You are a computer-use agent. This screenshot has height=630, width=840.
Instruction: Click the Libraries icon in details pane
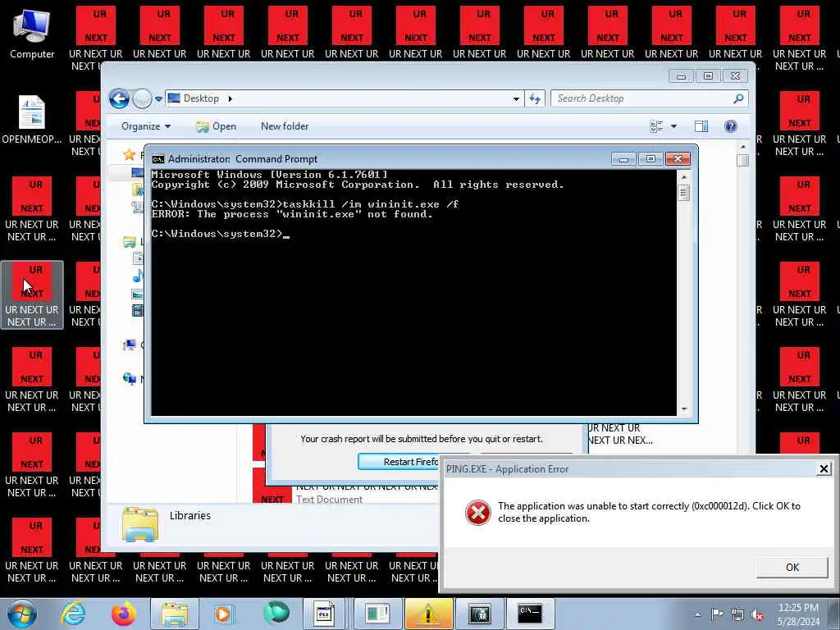tap(140, 524)
